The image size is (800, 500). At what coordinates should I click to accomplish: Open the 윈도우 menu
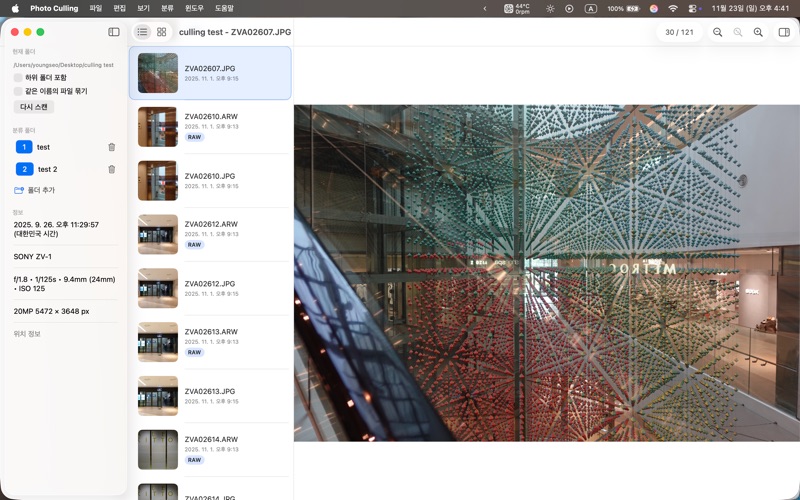tap(194, 8)
